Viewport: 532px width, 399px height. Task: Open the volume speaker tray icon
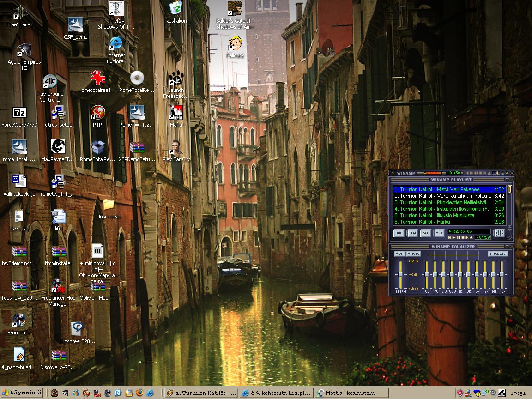[494, 393]
